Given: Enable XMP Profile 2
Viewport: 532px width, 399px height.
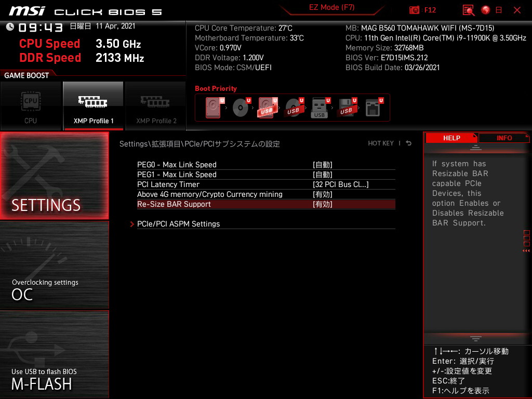Looking at the screenshot, I should 156,106.
